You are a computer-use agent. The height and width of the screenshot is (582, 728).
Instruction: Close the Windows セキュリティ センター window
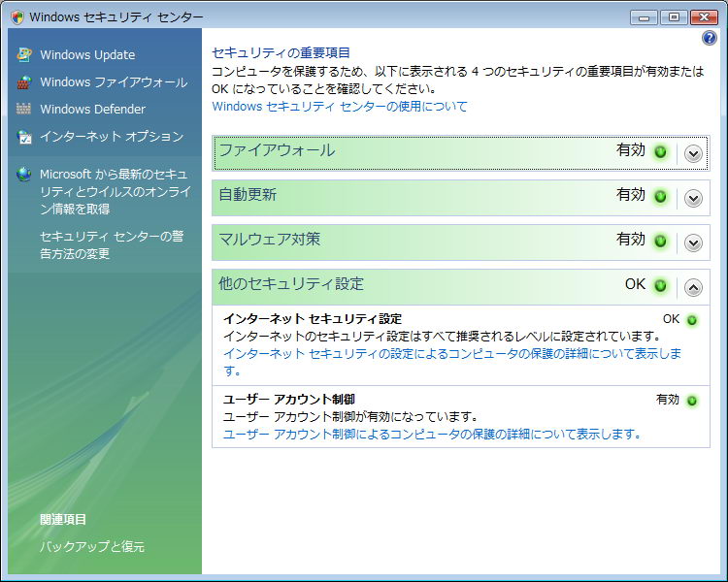point(704,17)
